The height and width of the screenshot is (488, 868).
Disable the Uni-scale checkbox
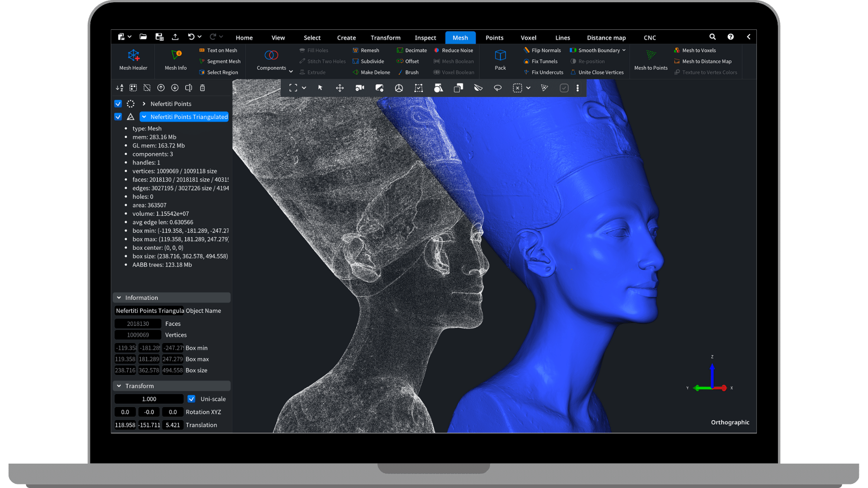191,399
